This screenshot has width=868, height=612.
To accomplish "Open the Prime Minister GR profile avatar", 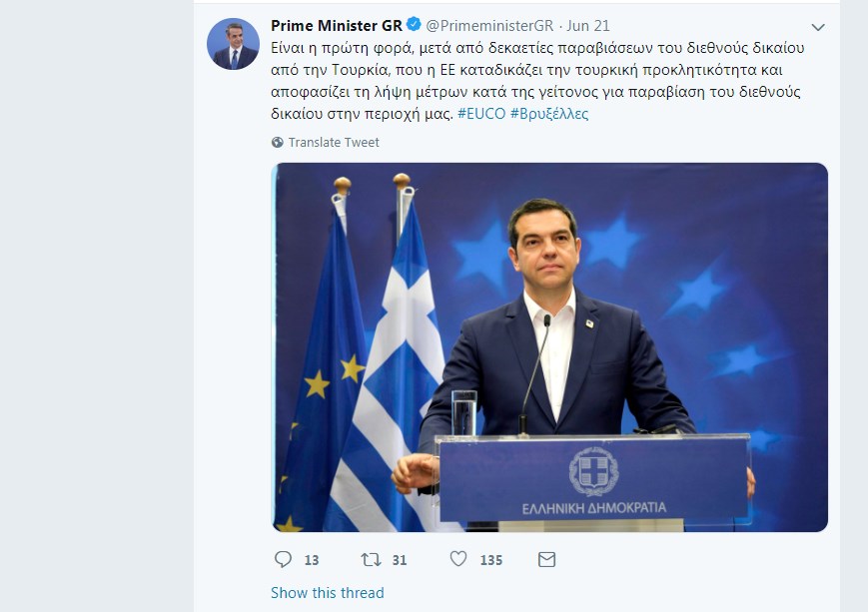I will pos(233,44).
